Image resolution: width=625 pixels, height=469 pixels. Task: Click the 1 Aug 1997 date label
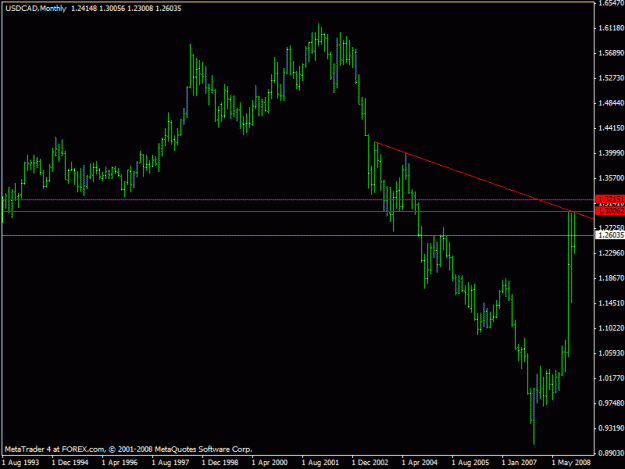point(170,463)
